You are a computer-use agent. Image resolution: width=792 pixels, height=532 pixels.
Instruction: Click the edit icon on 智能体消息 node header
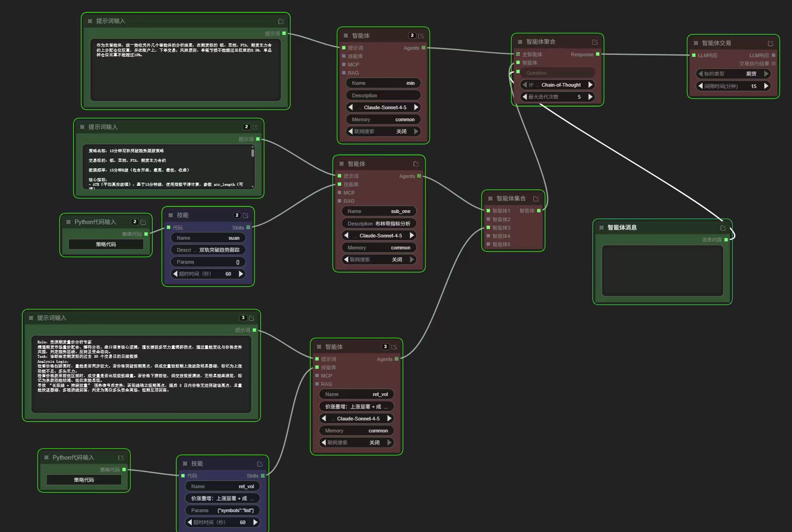723,228
